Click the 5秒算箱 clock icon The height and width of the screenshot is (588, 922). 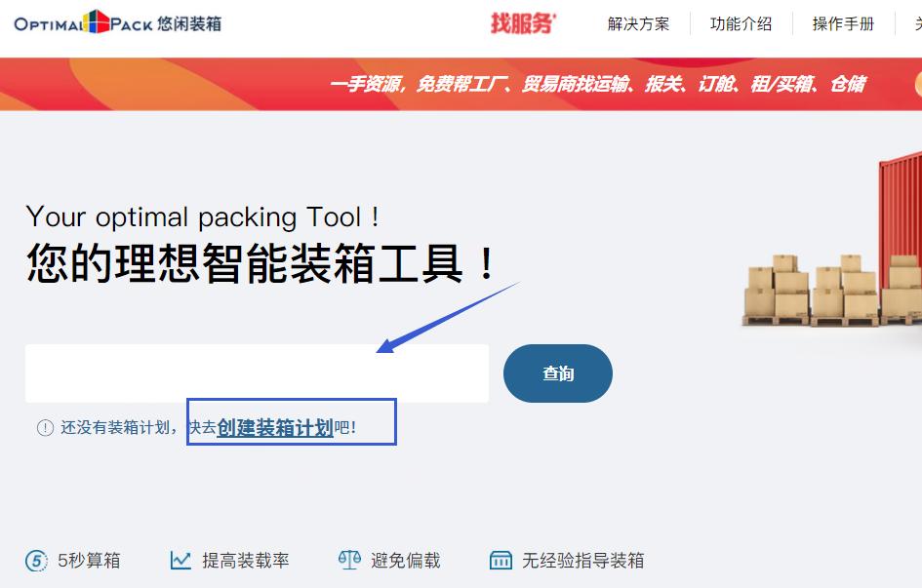pyautogui.click(x=36, y=561)
